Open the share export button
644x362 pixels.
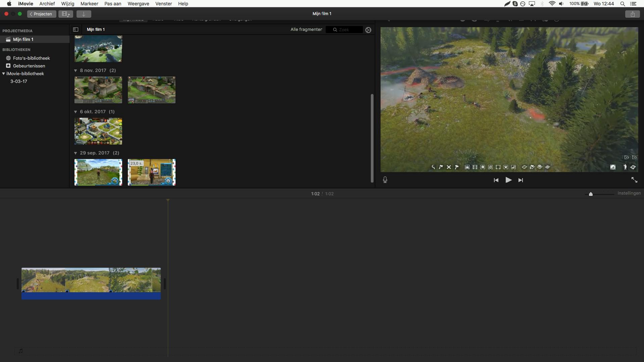point(632,14)
